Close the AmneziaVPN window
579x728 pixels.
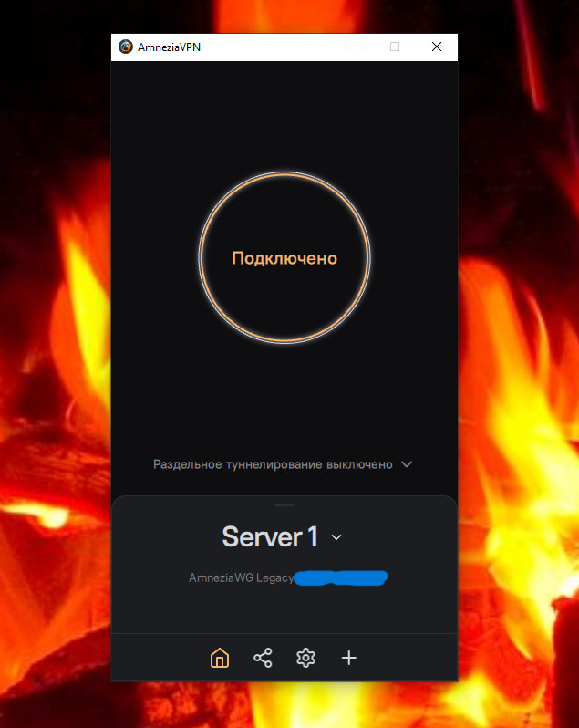coord(437,47)
